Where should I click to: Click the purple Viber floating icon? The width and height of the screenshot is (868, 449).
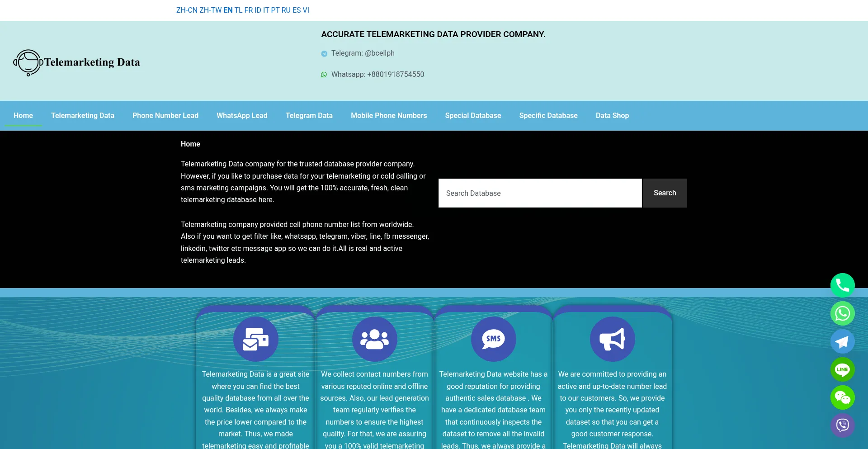click(842, 425)
